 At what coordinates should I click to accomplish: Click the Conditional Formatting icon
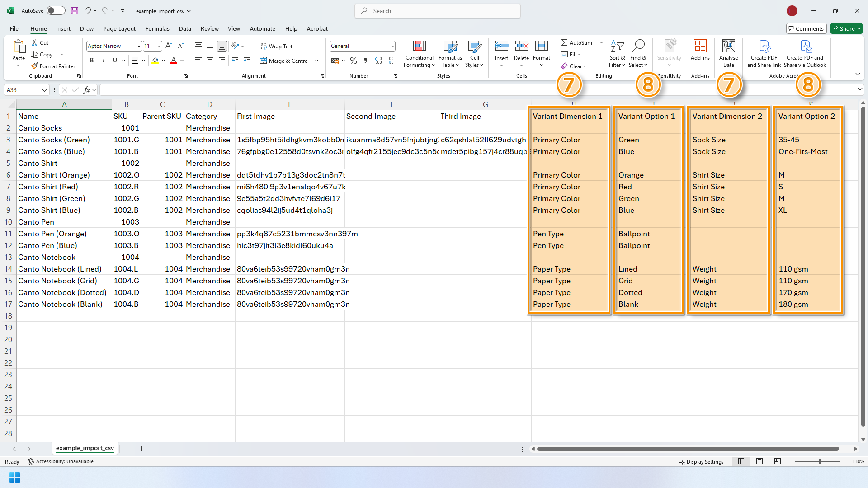click(419, 47)
